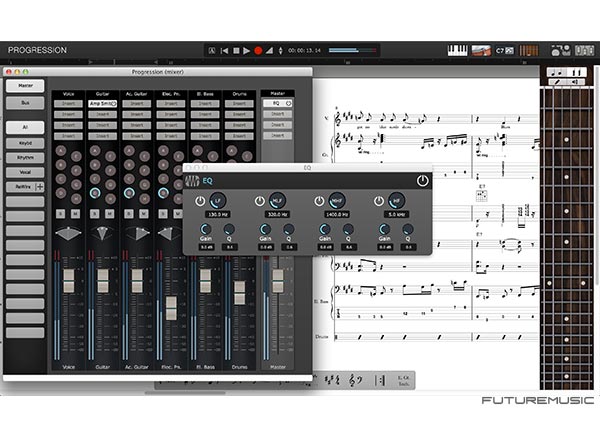Screen dimensions: 600x431
Task: Show All channels in the mixer
Action: tap(25, 127)
